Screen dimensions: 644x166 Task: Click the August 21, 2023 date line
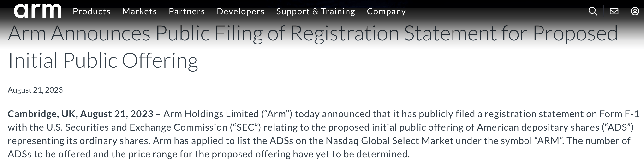coord(35,90)
